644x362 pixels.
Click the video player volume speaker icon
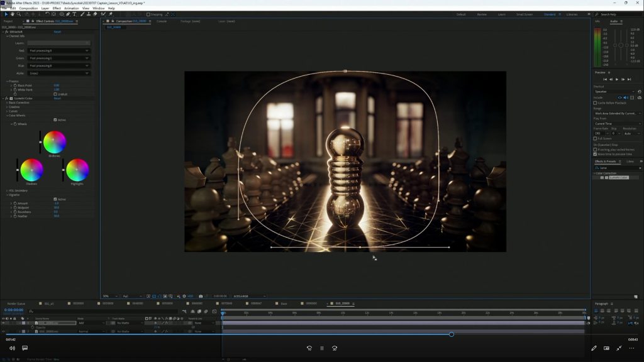click(12, 348)
